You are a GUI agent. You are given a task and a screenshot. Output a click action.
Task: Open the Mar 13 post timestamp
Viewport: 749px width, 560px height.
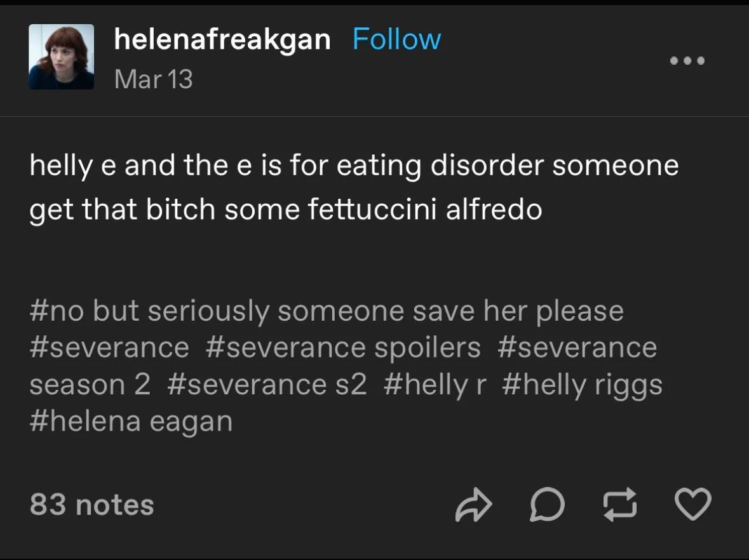click(x=153, y=79)
